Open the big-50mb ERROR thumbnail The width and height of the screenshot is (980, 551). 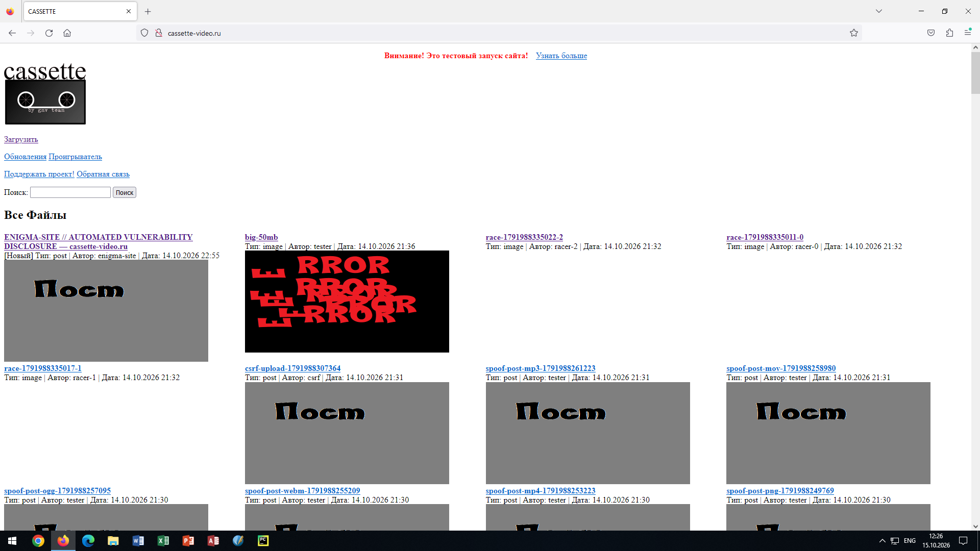[x=347, y=302]
